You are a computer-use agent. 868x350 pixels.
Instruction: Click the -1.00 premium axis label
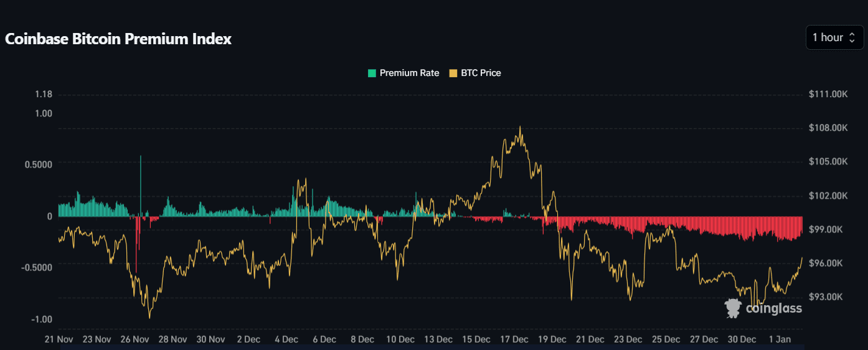42,319
